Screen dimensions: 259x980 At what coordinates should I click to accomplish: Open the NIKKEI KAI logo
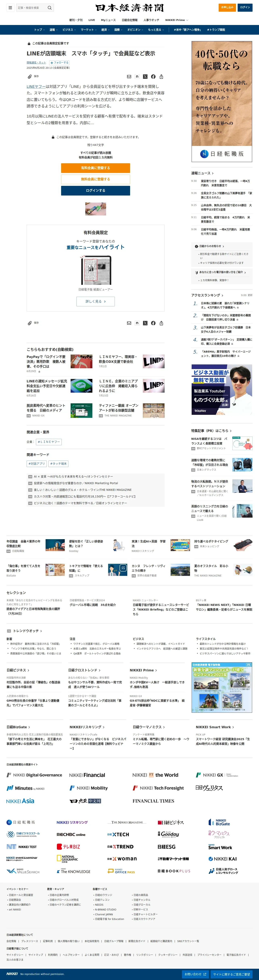pyautogui.click(x=222, y=859)
